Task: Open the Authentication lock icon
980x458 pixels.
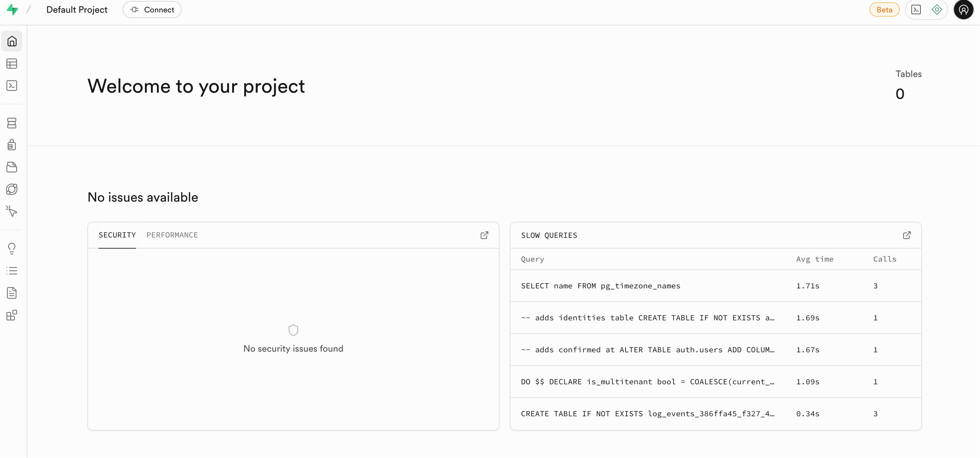Action: coord(12,145)
